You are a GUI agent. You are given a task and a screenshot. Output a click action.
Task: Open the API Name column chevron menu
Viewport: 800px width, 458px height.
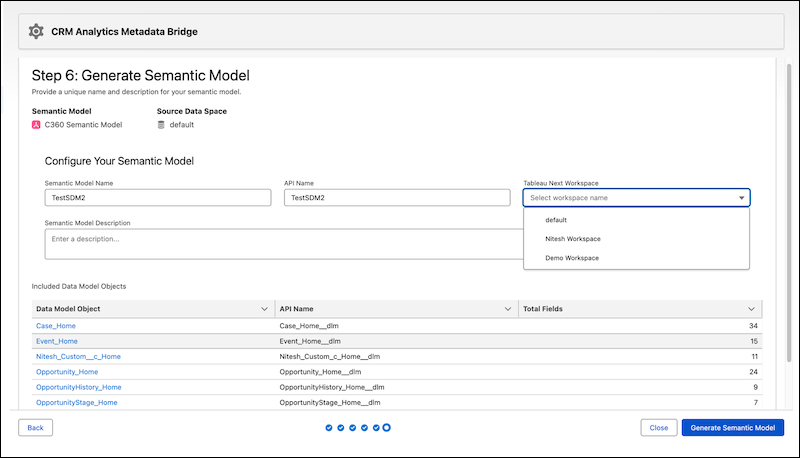[x=508, y=309]
